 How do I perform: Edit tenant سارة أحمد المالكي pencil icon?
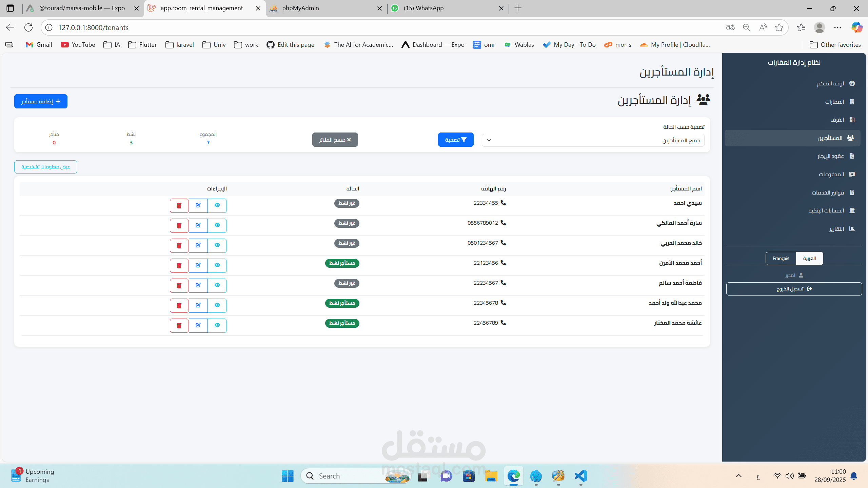coord(198,225)
